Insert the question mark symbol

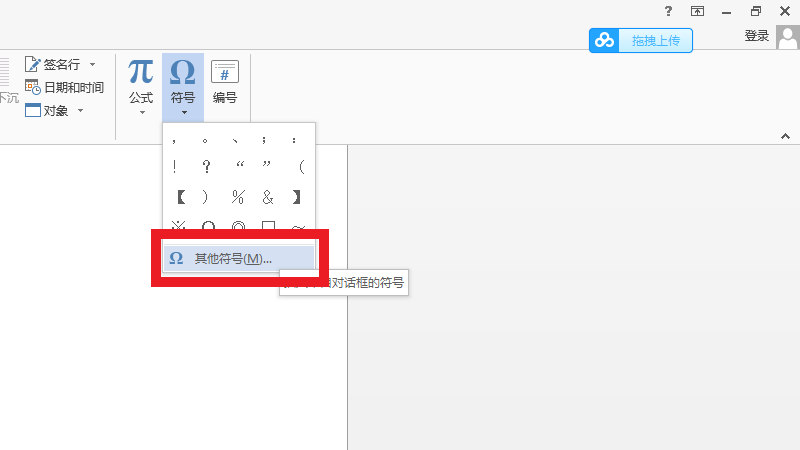(206, 166)
